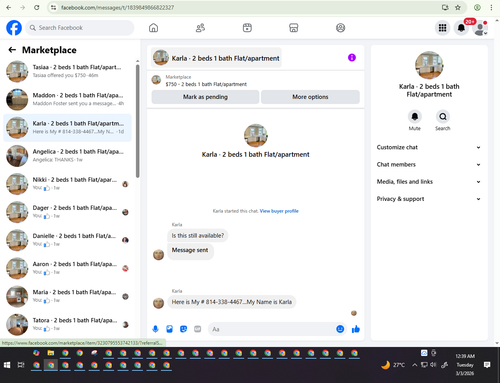Open Windows notification center icon

point(487,365)
